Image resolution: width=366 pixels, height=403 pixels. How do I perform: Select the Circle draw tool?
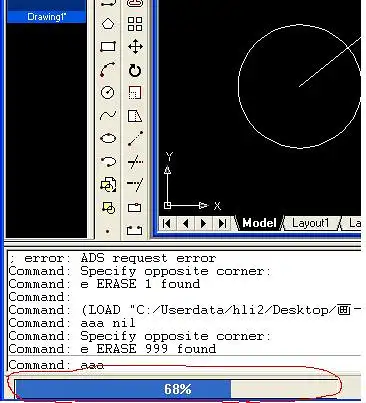[108, 92]
